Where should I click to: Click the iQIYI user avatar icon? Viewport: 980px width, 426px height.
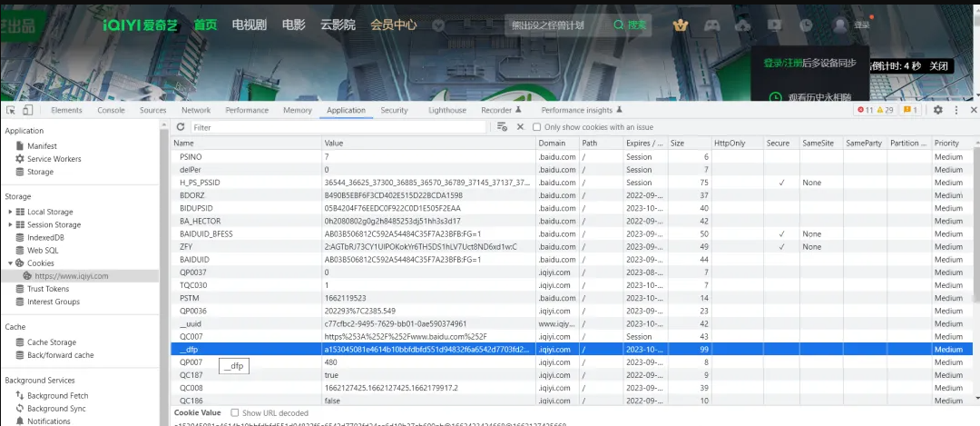coord(840,25)
